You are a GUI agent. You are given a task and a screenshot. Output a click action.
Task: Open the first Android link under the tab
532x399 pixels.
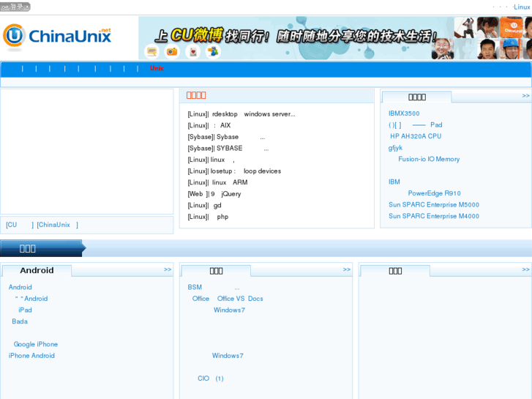(20, 287)
